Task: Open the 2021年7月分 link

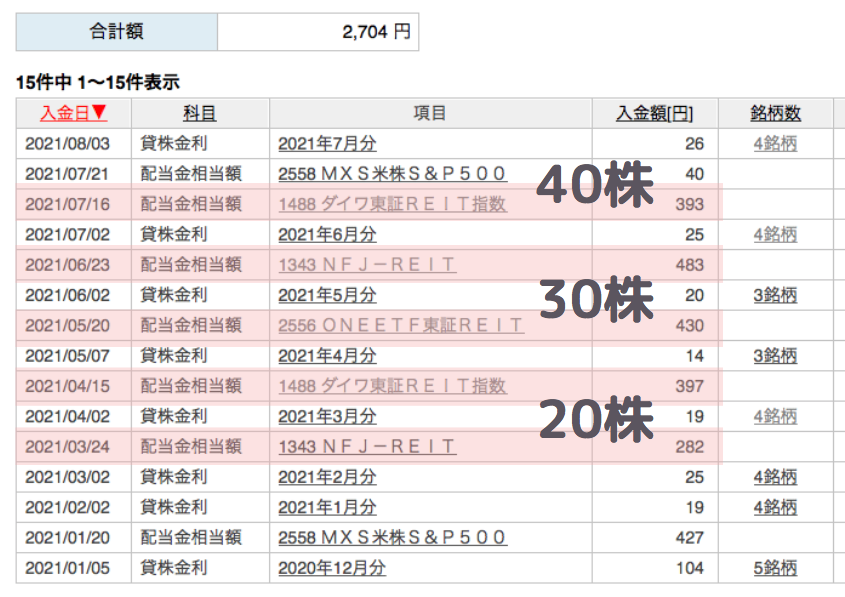Action: point(327,144)
